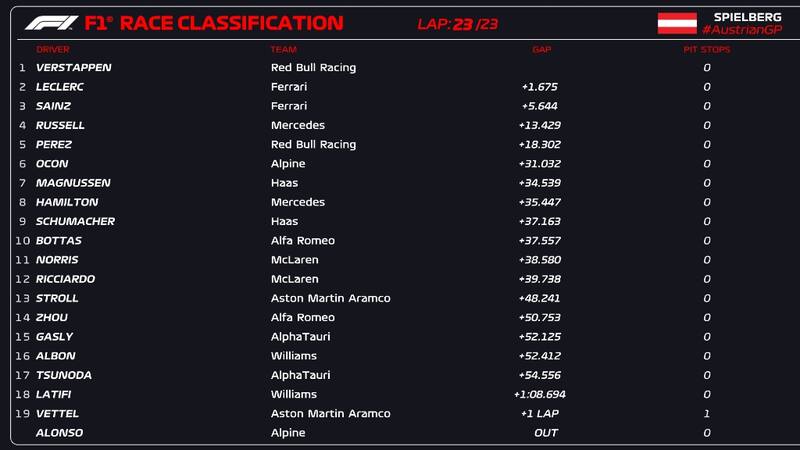800x450 pixels.
Task: Click Alpine team next to OCON
Action: (x=288, y=164)
